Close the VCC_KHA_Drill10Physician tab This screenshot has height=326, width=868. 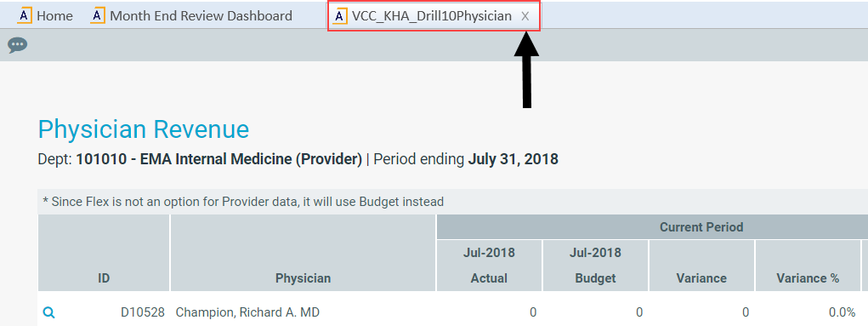point(525,17)
